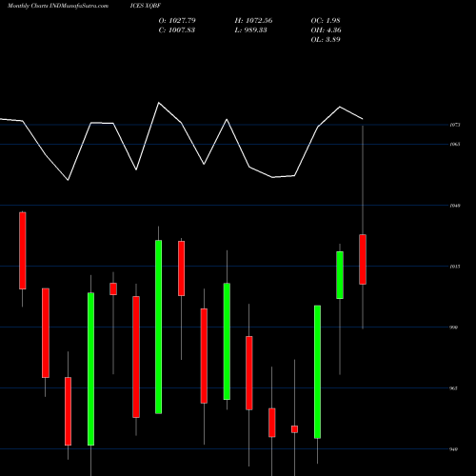This screenshot has height=476, width=476.
Task: Click the 1049 price axis label
Action: [455, 206]
